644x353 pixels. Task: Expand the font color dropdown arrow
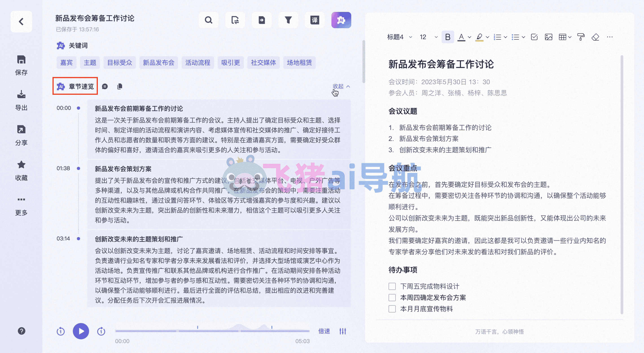pyautogui.click(x=469, y=37)
